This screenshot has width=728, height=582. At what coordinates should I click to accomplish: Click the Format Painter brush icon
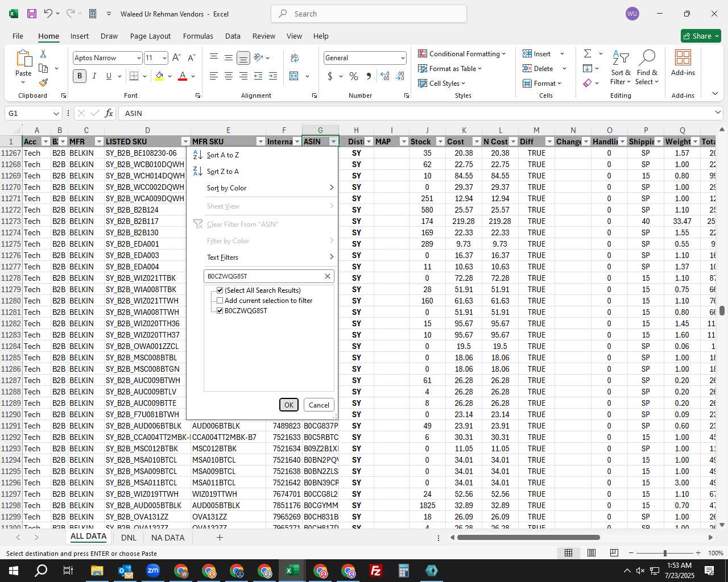point(43,82)
